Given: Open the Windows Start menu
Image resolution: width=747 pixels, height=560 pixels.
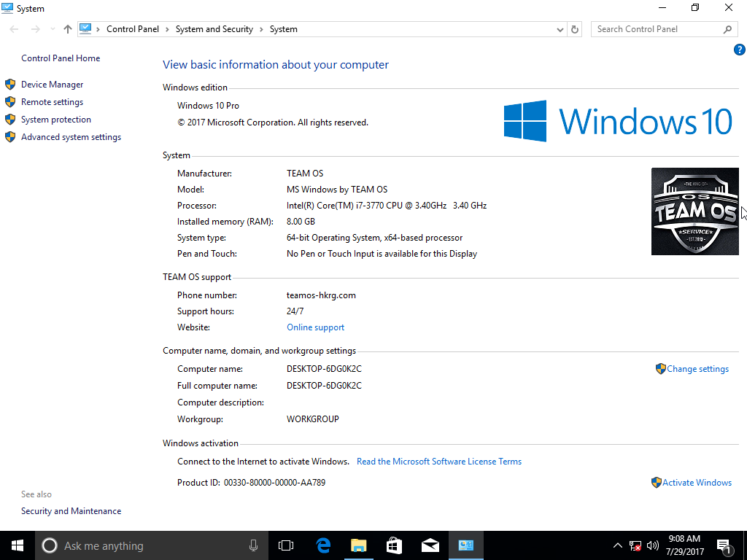Looking at the screenshot, I should (x=18, y=545).
